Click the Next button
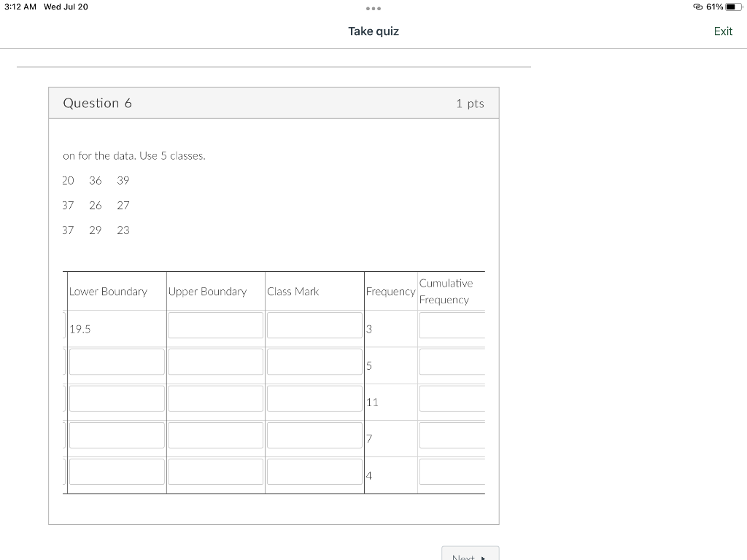747x560 pixels. click(470, 554)
